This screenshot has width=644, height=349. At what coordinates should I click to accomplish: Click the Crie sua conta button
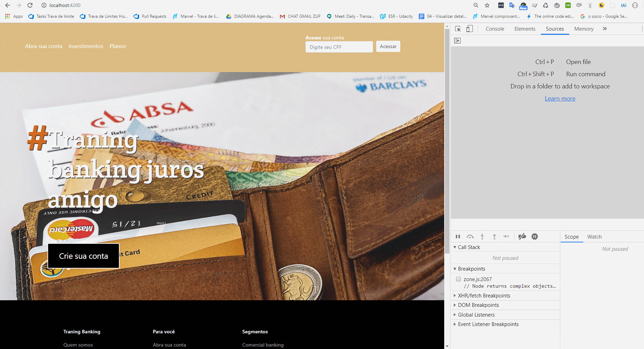(x=84, y=256)
